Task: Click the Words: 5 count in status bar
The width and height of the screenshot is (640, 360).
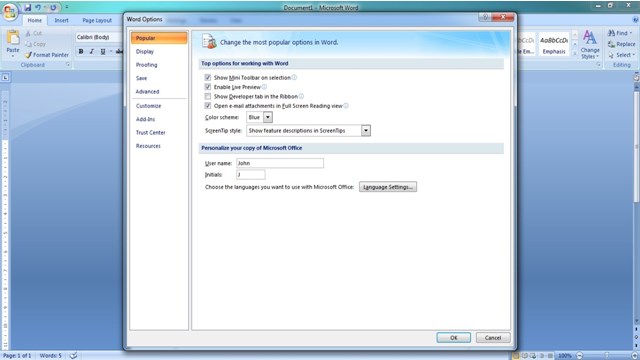Action: pos(51,356)
